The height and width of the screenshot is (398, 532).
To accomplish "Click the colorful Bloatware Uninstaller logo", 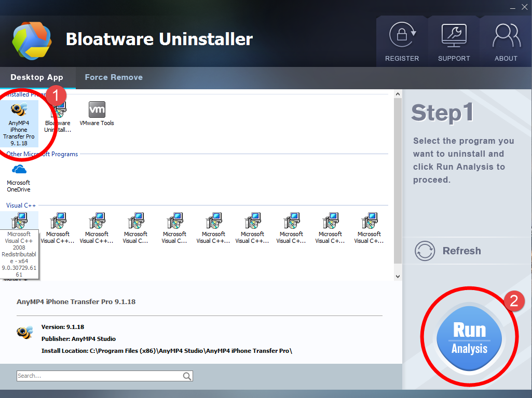I will tap(32, 40).
